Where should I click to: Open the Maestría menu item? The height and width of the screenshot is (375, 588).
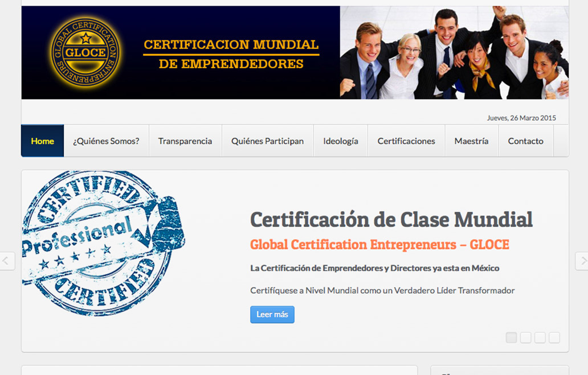[x=471, y=141]
